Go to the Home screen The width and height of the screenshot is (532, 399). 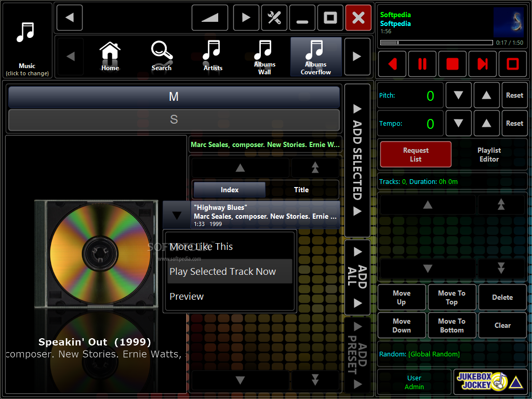(110, 56)
